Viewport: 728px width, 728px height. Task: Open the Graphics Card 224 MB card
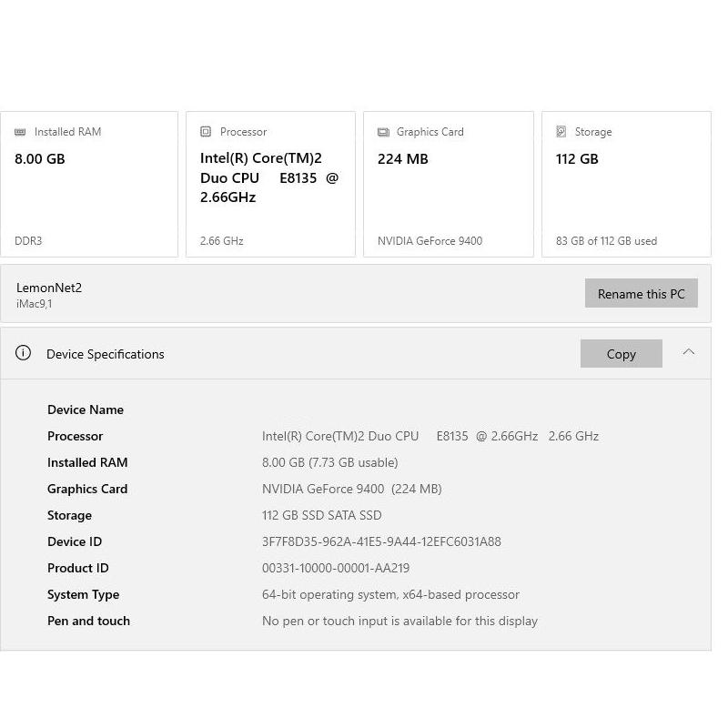tap(449, 184)
